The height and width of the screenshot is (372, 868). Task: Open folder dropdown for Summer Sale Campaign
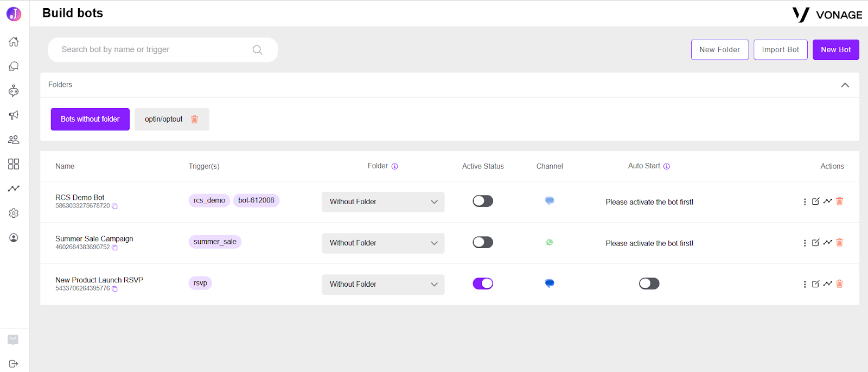383,243
